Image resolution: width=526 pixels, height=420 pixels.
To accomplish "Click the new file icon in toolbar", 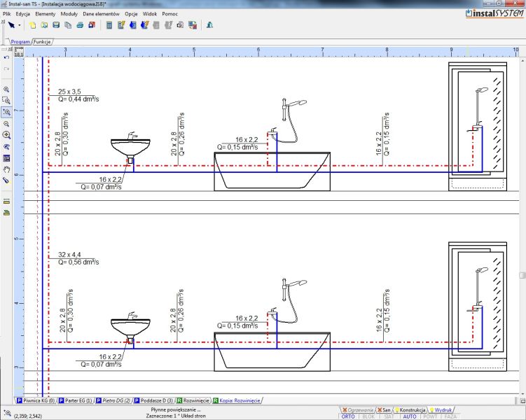I will point(33,25).
